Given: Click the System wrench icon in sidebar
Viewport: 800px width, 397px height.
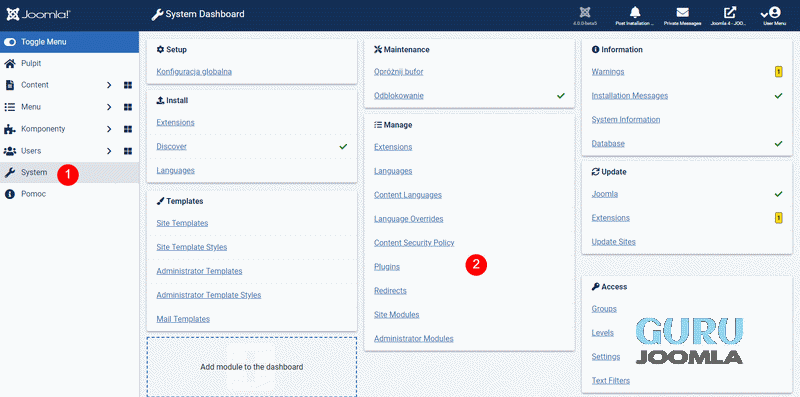Looking at the screenshot, I should point(9,172).
